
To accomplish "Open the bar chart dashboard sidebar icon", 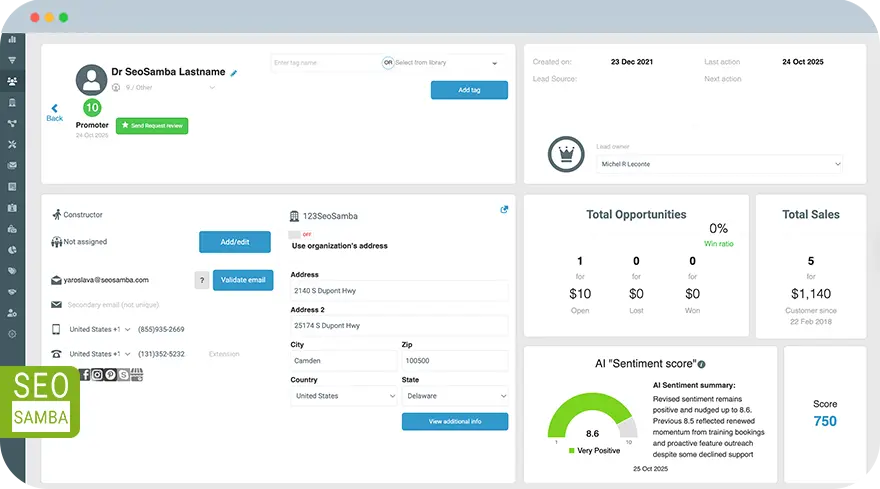I will [x=12, y=39].
